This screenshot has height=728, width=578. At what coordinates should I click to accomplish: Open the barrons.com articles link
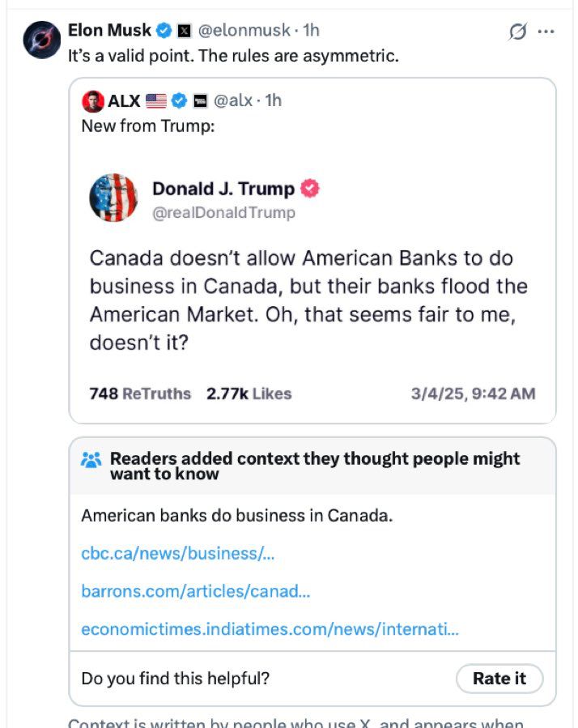195,591
